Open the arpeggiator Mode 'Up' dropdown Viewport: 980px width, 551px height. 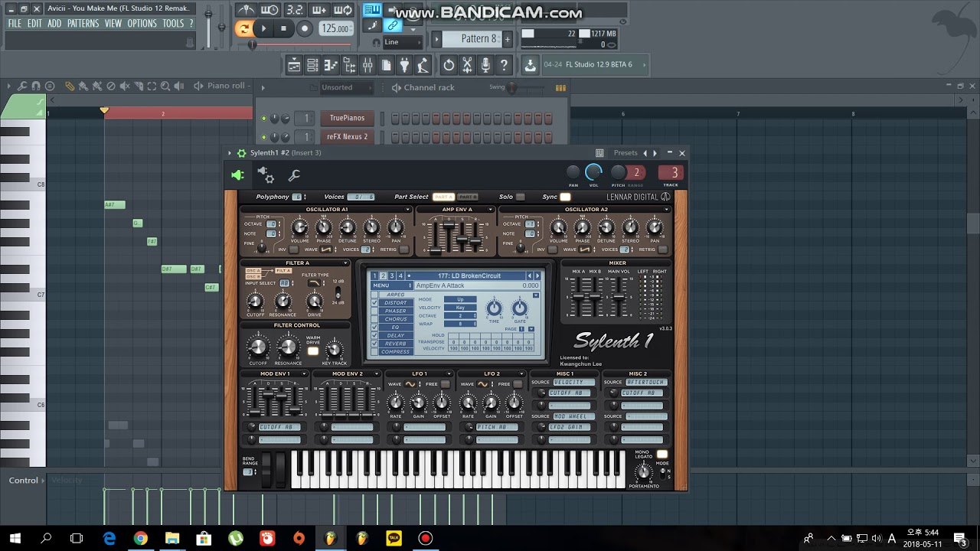[x=460, y=299]
